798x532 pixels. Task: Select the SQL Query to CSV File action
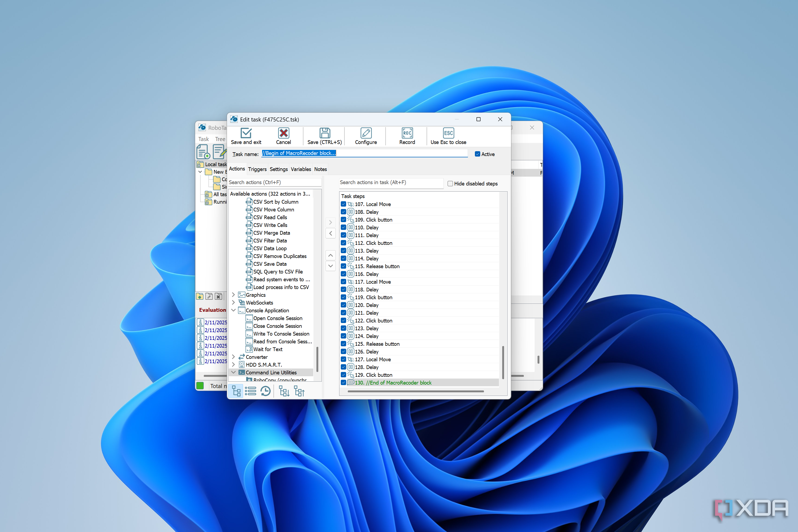[278, 272]
